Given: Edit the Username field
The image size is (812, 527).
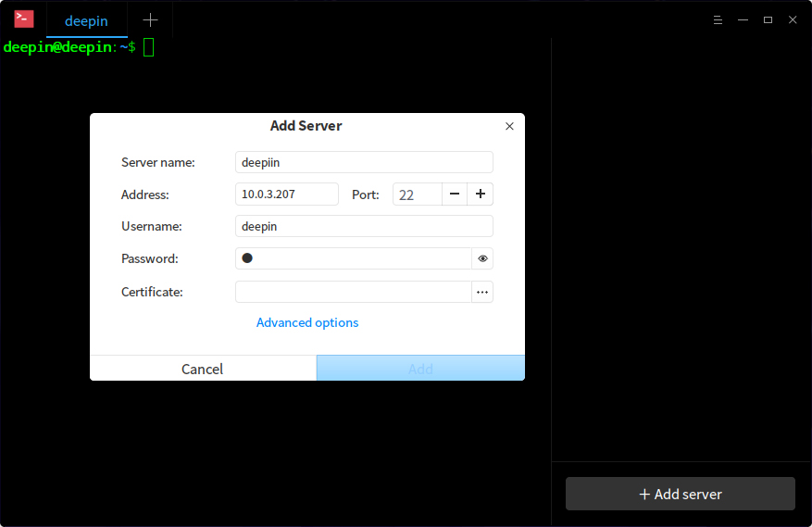Looking at the screenshot, I should (x=364, y=226).
